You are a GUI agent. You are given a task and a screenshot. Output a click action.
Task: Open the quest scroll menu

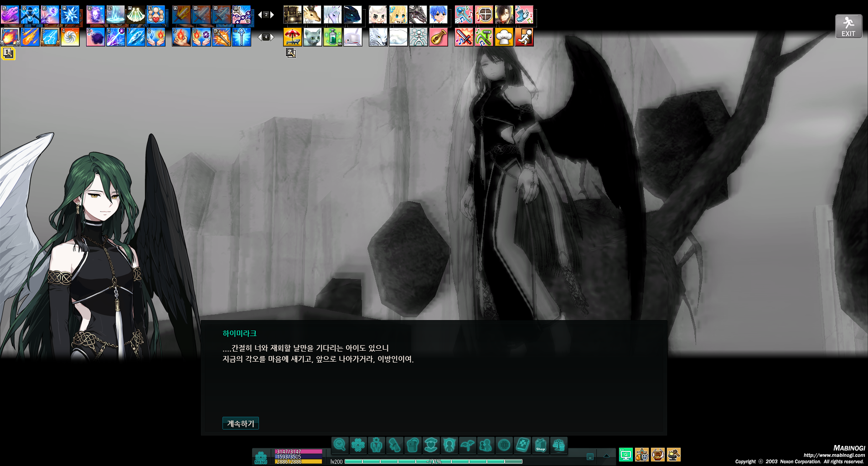coord(394,445)
